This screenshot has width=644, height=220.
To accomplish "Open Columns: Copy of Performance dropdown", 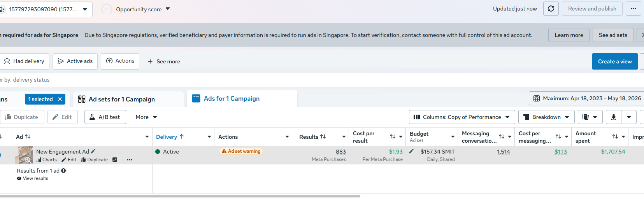I will tap(462, 117).
